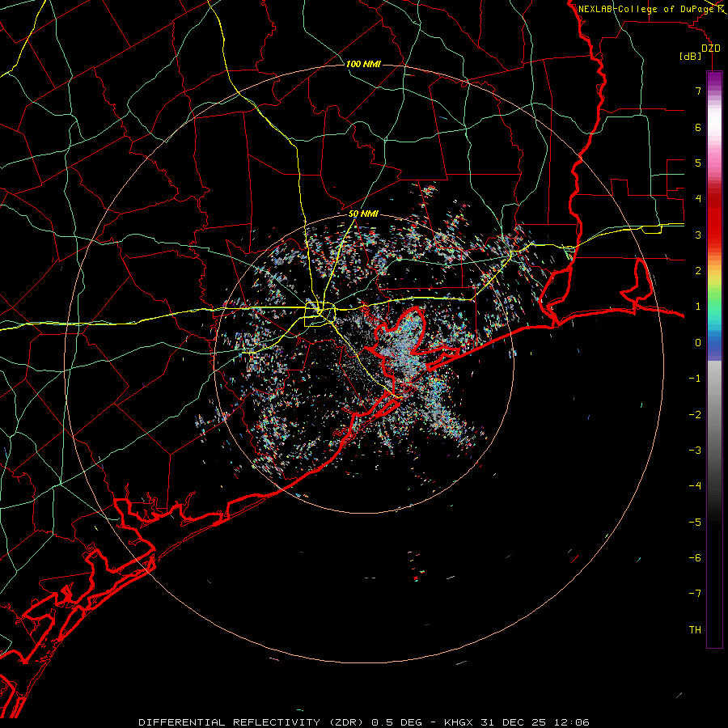Viewport: 728px width, 728px height.
Task: Click the '-2' value on the ZDR scale
Action: click(x=695, y=415)
